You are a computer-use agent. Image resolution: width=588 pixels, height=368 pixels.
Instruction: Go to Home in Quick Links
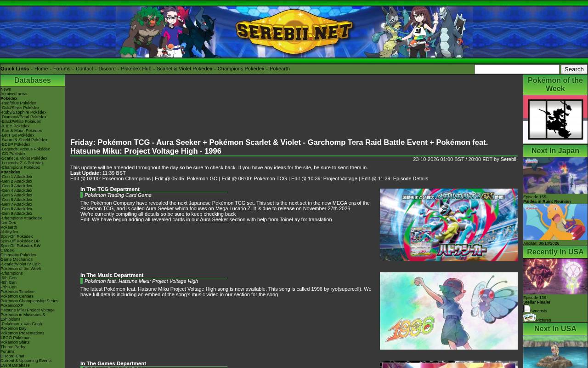tap(41, 69)
